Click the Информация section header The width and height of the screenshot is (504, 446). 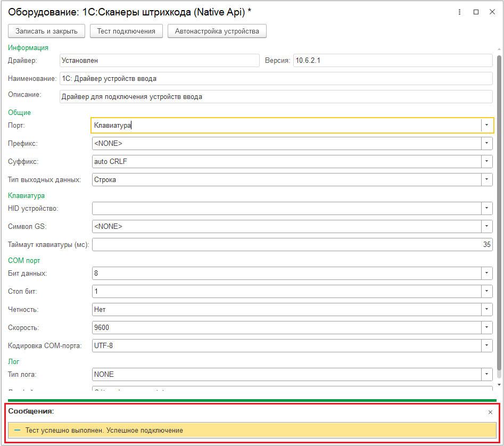(x=28, y=47)
